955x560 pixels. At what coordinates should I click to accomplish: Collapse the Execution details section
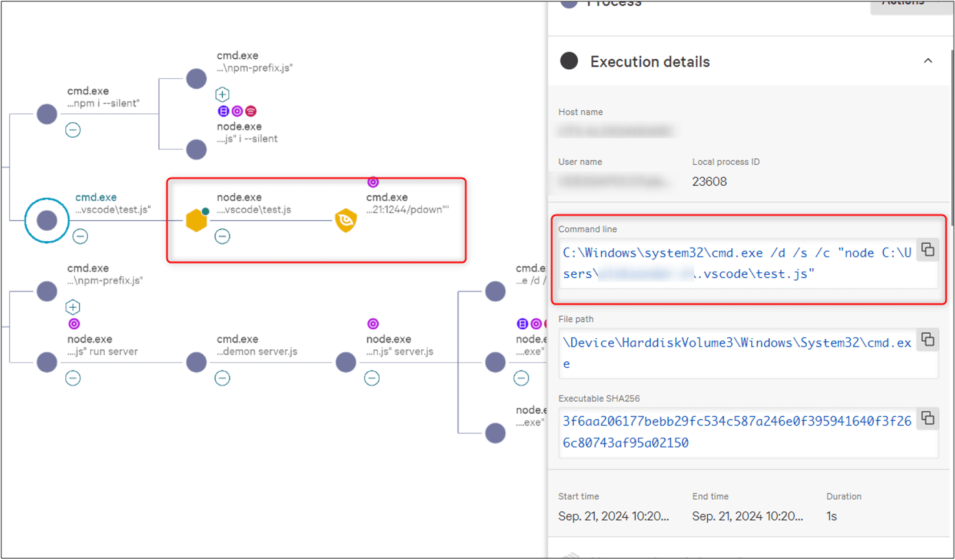(928, 61)
